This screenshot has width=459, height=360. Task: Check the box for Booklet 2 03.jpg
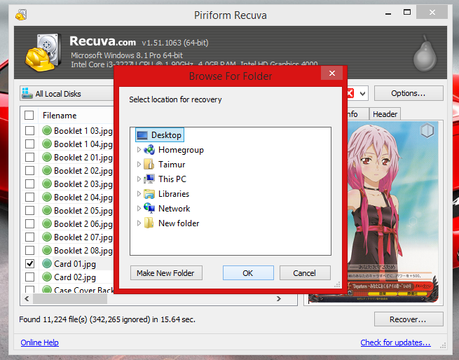(30, 184)
